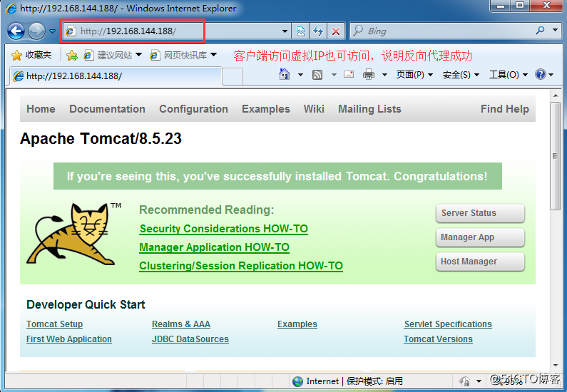The width and height of the screenshot is (567, 392).
Task: Click the RSS feeds icon
Action: point(317,75)
